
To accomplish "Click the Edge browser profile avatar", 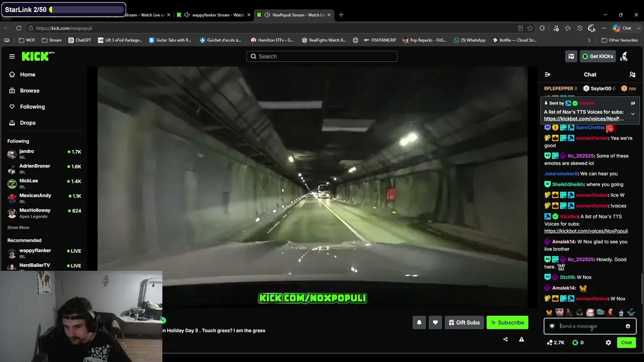I will 592,28.
